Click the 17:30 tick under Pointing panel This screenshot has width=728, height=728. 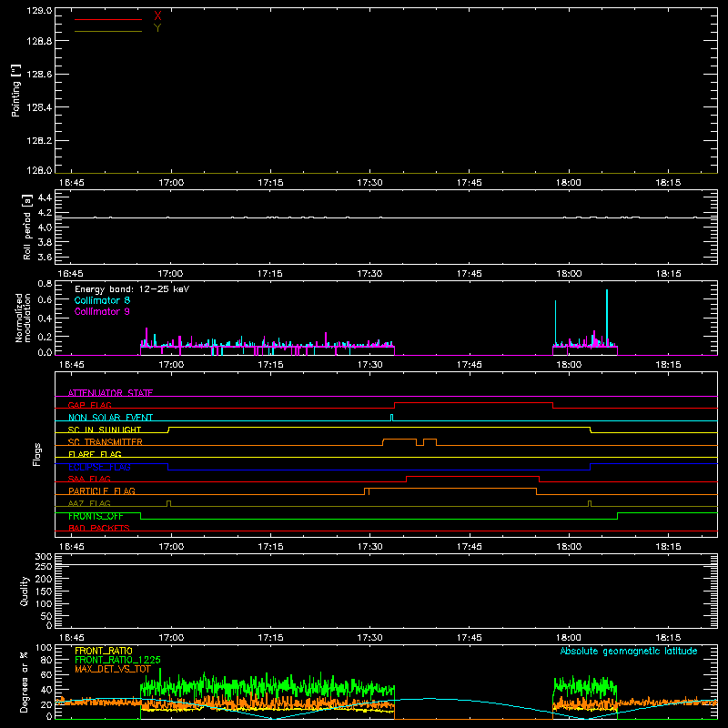[x=370, y=183]
